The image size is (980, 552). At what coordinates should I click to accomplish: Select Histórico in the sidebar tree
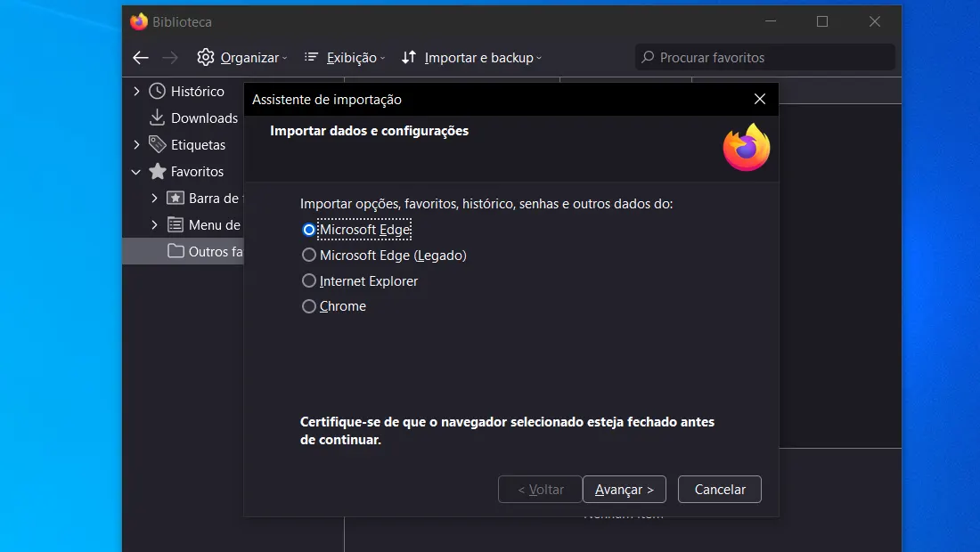pos(198,91)
